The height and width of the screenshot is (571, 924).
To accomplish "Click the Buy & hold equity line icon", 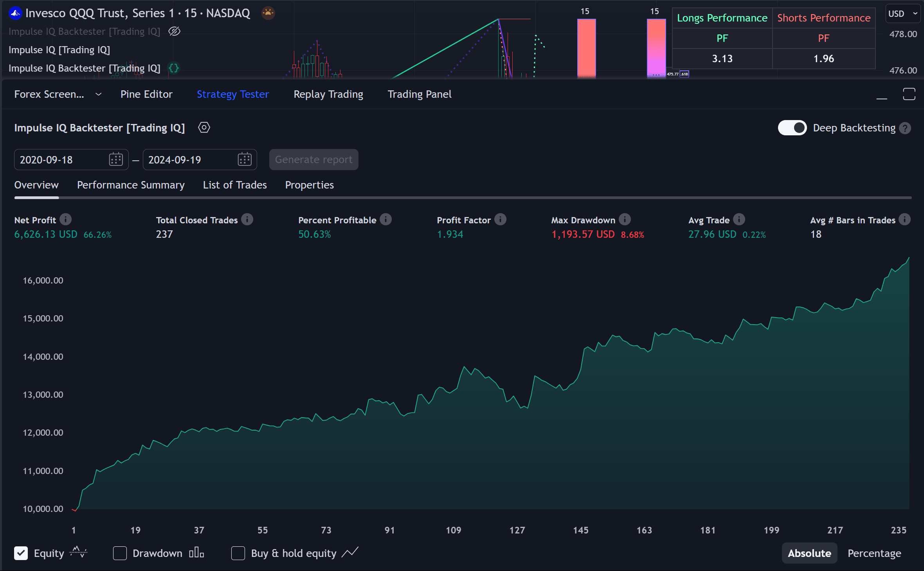I will pos(350,553).
